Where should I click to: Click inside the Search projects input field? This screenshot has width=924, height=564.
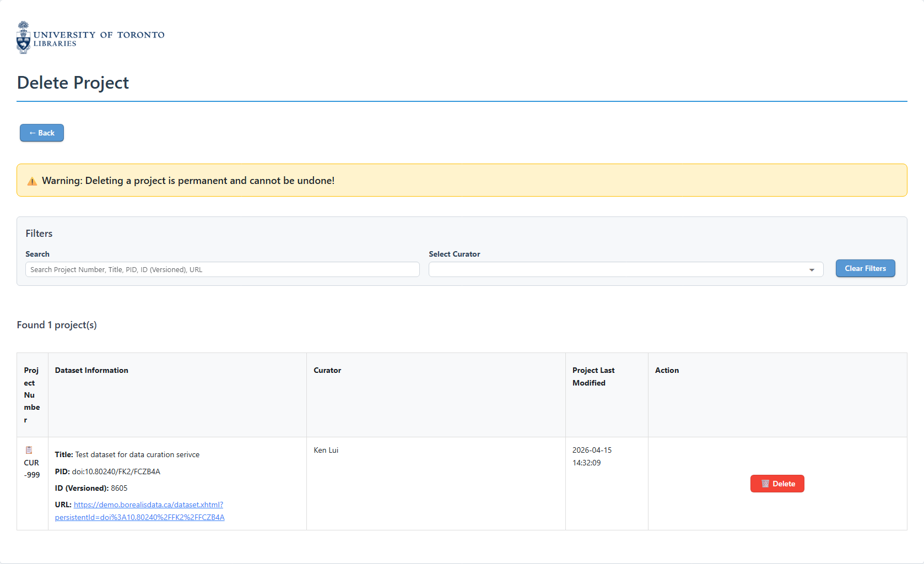[x=221, y=269]
